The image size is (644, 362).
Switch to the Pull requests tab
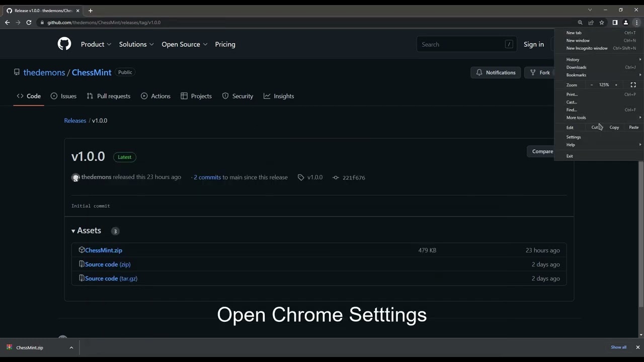tap(108, 96)
